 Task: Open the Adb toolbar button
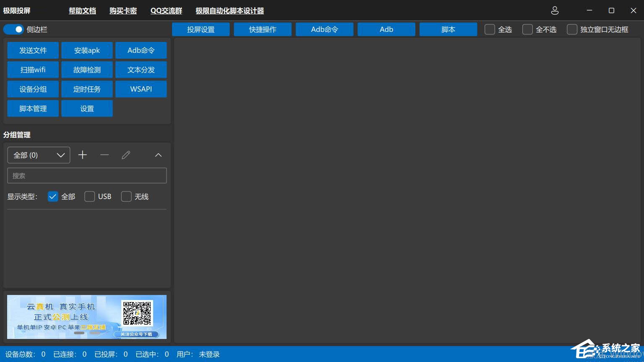point(386,29)
